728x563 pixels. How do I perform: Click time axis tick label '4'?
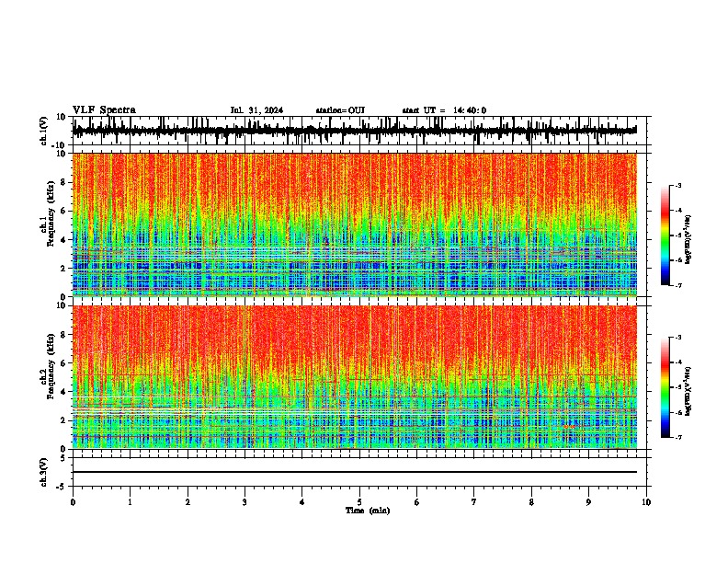[x=302, y=502]
